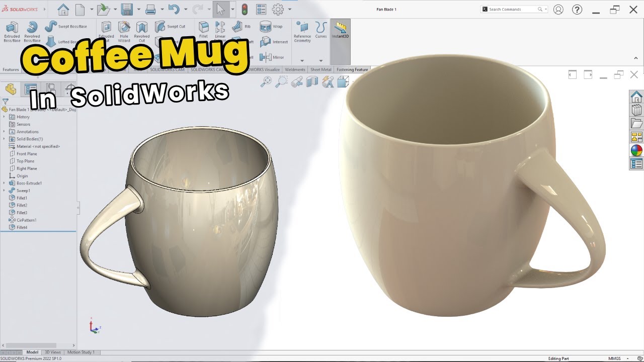This screenshot has width=644, height=362.
Task: Switch to the PropertyManager panel tab
Action: (x=30, y=89)
